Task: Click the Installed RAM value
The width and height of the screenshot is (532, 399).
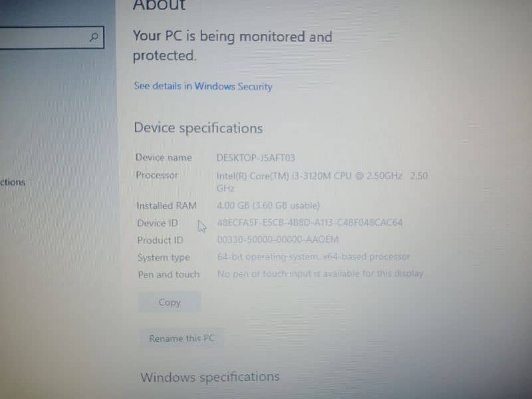Action: [269, 205]
